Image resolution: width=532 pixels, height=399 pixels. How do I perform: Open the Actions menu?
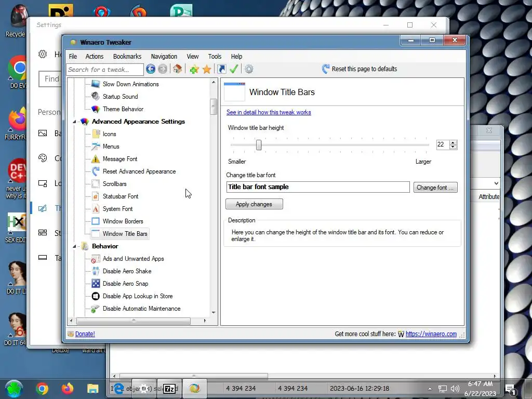tap(95, 56)
